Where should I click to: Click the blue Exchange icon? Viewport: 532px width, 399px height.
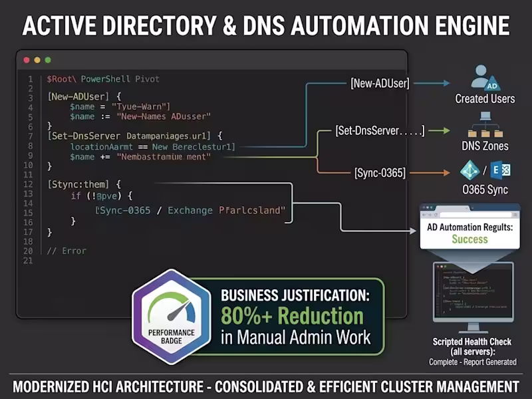click(x=501, y=170)
